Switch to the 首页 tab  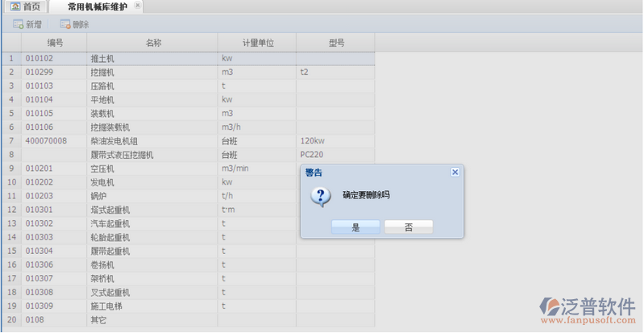[x=24, y=6]
